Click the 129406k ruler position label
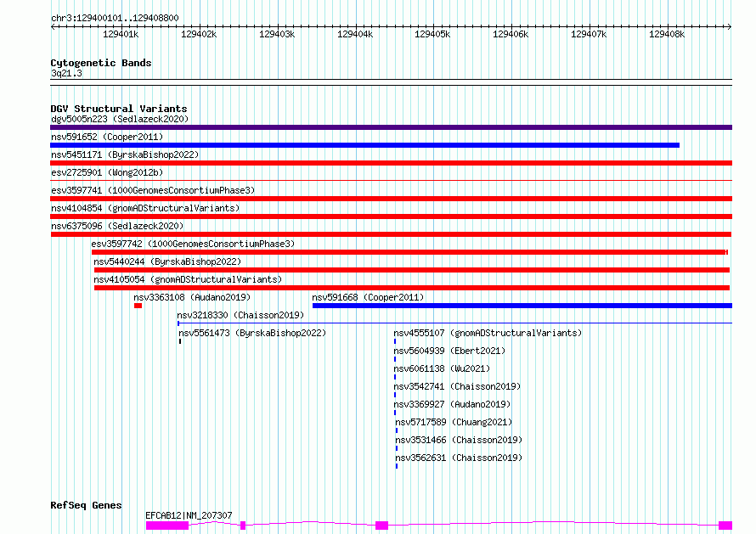 tap(511, 34)
